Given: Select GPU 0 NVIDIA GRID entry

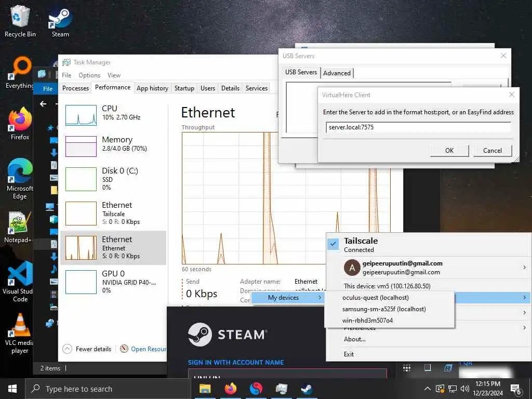Looking at the screenshot, I should [x=113, y=282].
